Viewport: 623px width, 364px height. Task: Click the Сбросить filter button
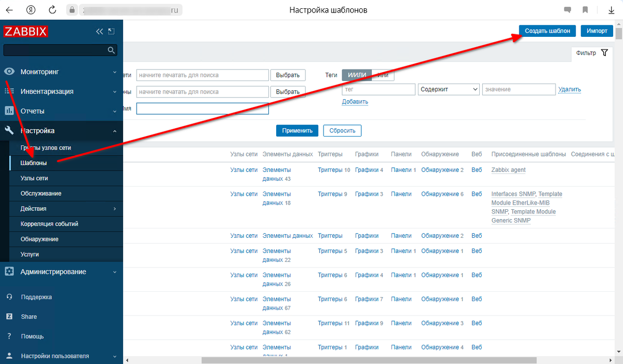[342, 130]
